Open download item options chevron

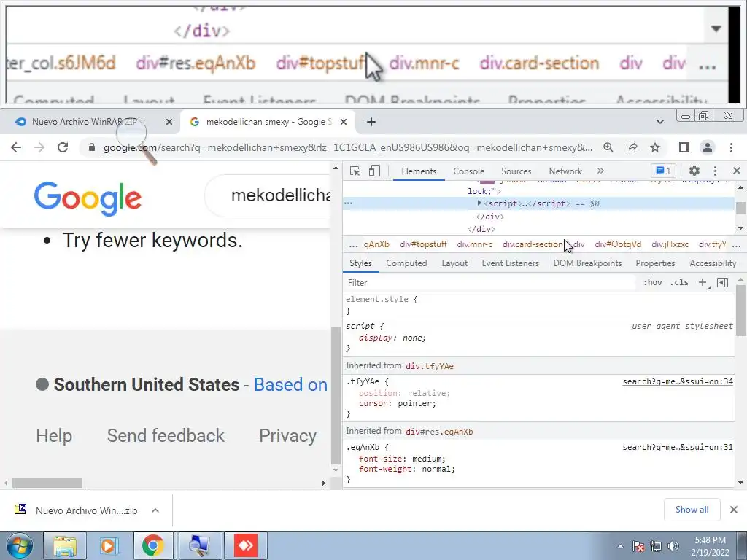pyautogui.click(x=155, y=510)
